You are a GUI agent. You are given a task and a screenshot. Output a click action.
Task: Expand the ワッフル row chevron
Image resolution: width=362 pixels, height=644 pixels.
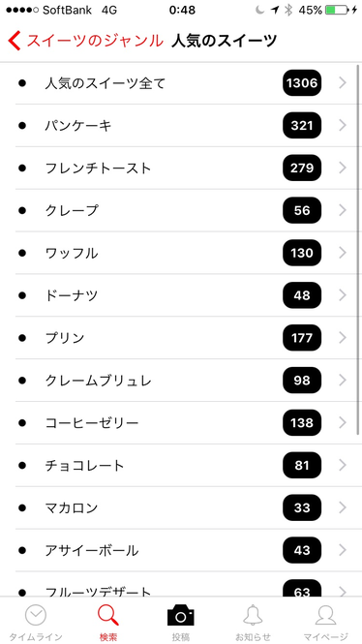point(343,253)
